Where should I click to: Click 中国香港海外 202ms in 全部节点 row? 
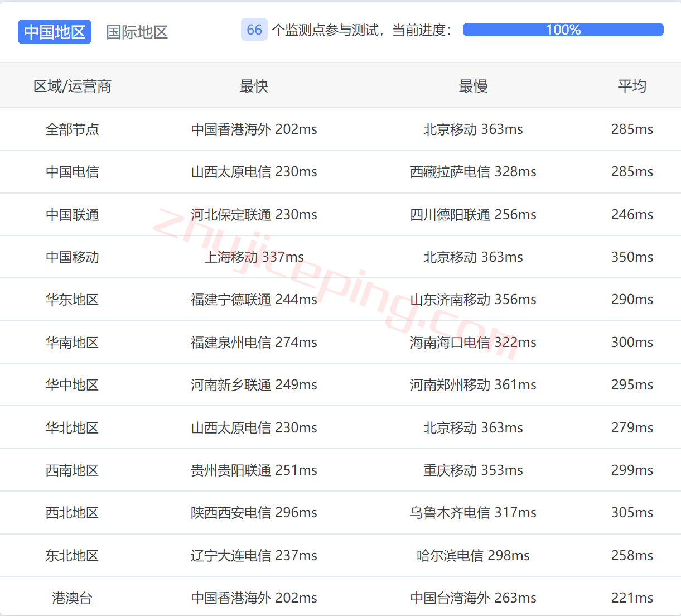pos(254,129)
